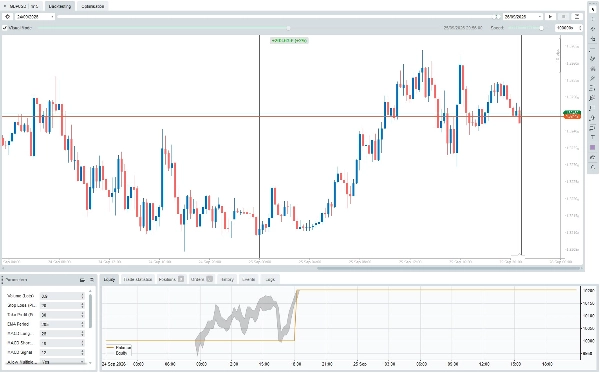This screenshot has height=373, width=600.
Task: Open the Allow Multiple parameter dropdown
Action: 82,362
